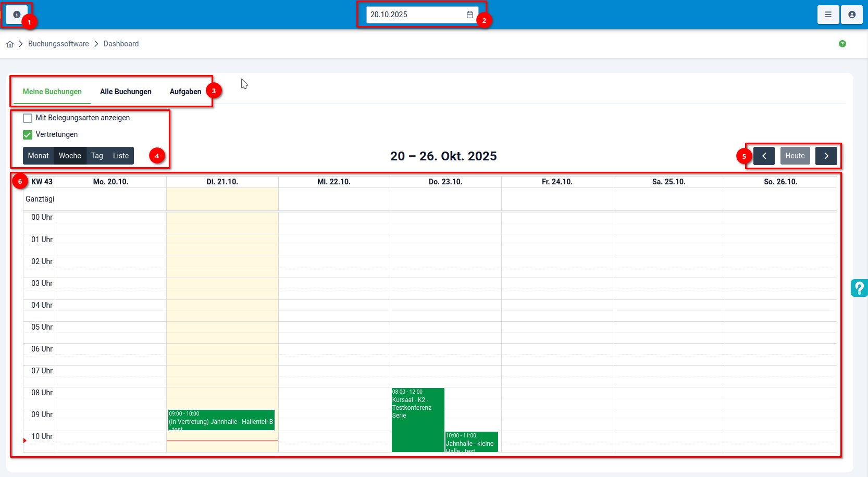This screenshot has height=477, width=868.
Task: Navigate to the next week with the right chevron
Action: [x=826, y=155]
